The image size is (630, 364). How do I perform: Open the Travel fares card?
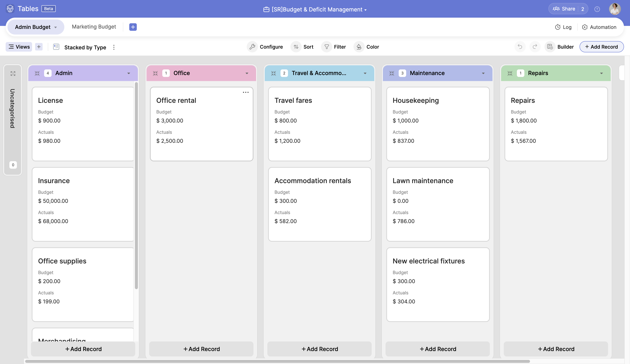[x=320, y=124]
